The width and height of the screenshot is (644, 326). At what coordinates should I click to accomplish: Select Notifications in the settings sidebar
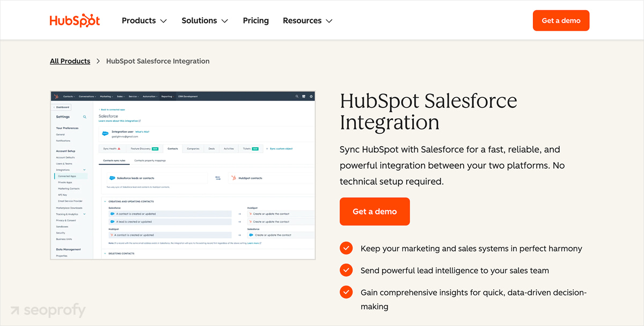pyautogui.click(x=63, y=141)
